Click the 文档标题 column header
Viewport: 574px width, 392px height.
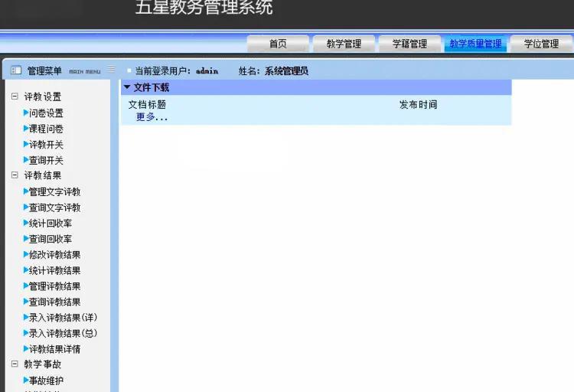[x=147, y=105]
